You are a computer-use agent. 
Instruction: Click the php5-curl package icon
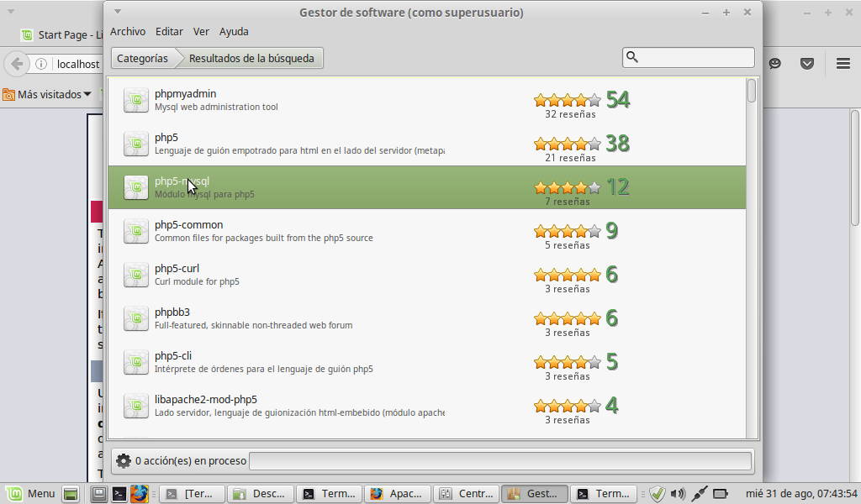coord(136,275)
